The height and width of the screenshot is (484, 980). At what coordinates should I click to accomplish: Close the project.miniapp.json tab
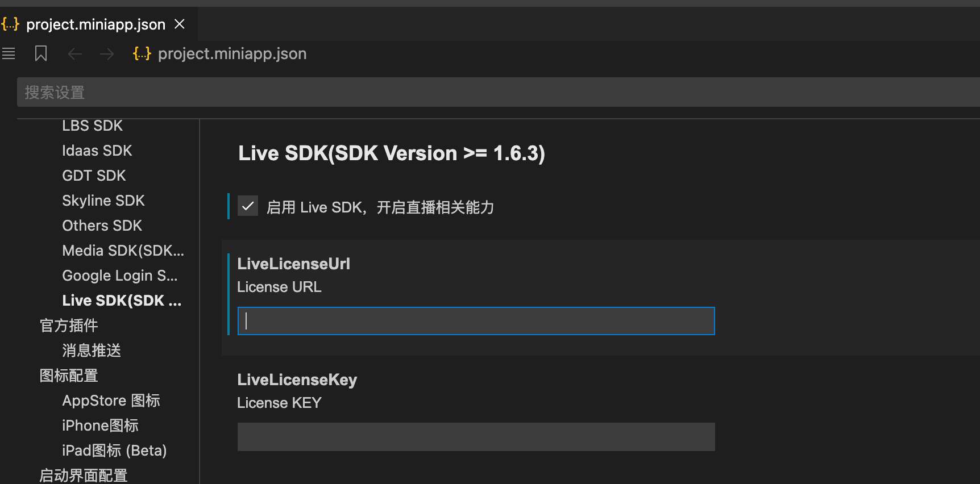(180, 24)
